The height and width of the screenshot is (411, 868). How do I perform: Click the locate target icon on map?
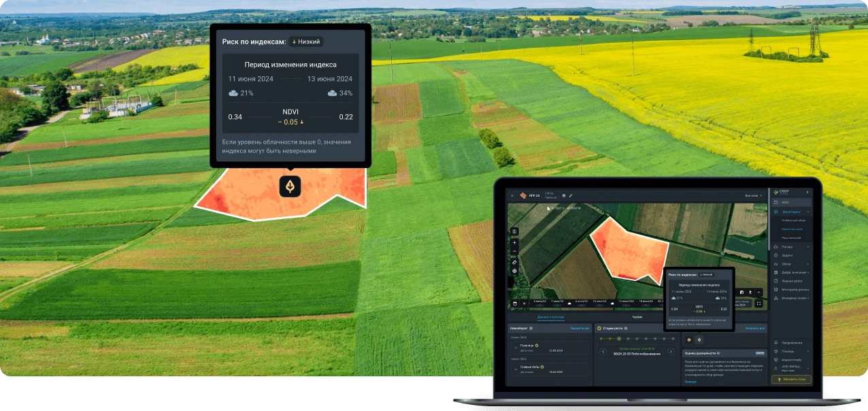click(514, 271)
